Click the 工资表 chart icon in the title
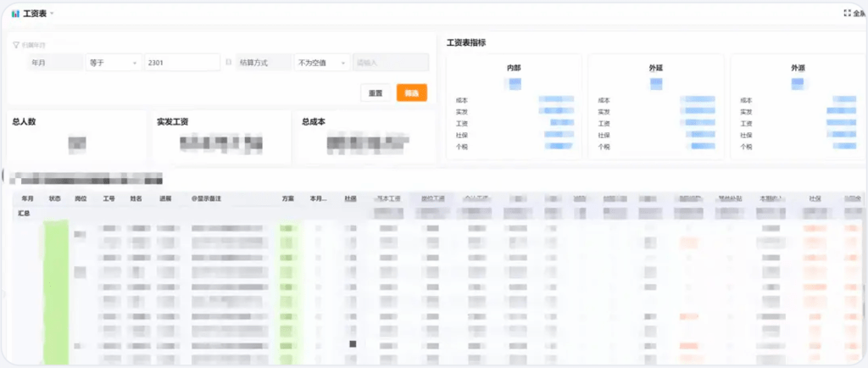868x368 pixels. point(15,14)
